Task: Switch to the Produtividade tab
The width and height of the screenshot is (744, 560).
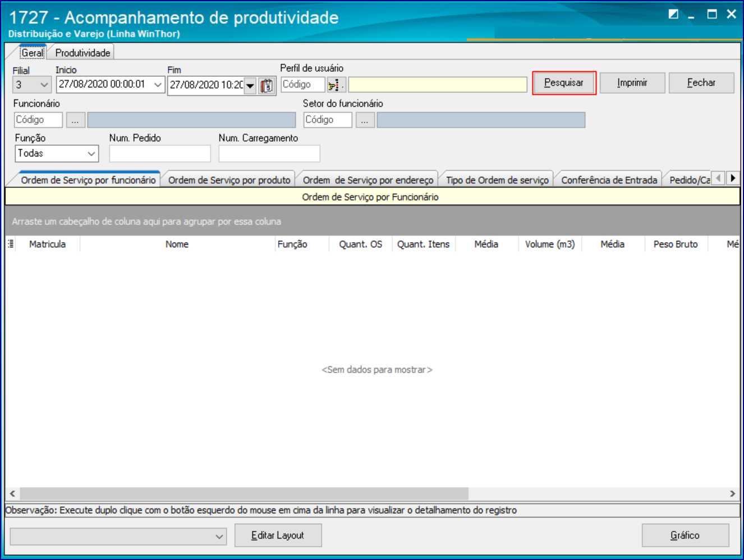Action: point(82,53)
